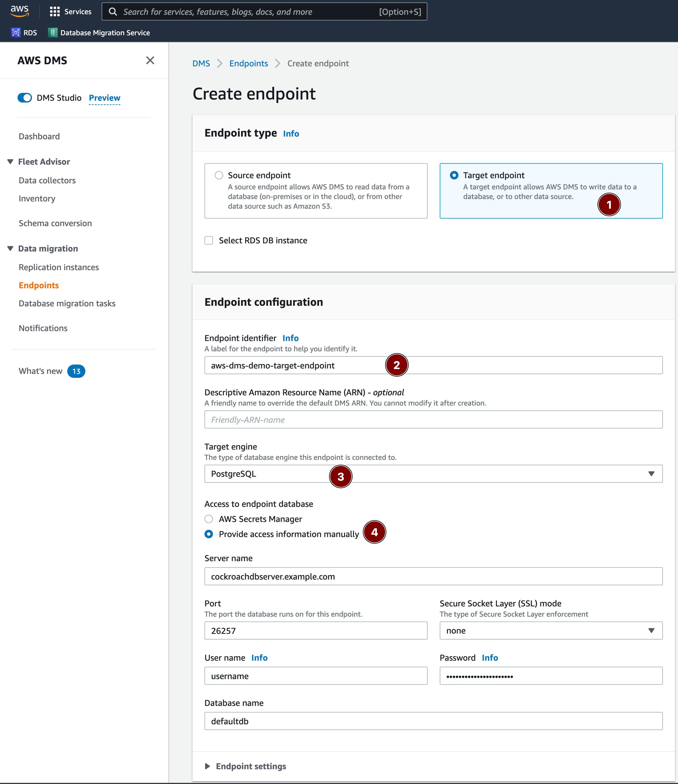Image resolution: width=678 pixels, height=784 pixels.
Task: Close the AWS DMS sidebar panel
Action: (x=150, y=61)
